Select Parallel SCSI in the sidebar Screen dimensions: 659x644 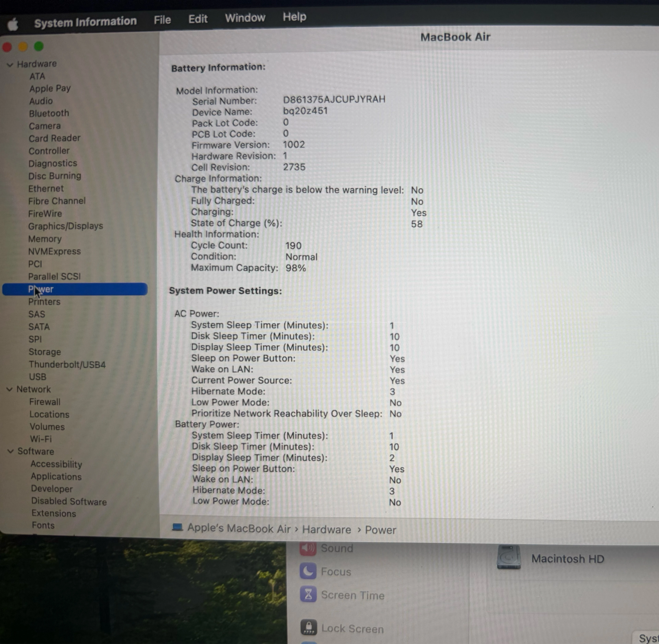(55, 276)
